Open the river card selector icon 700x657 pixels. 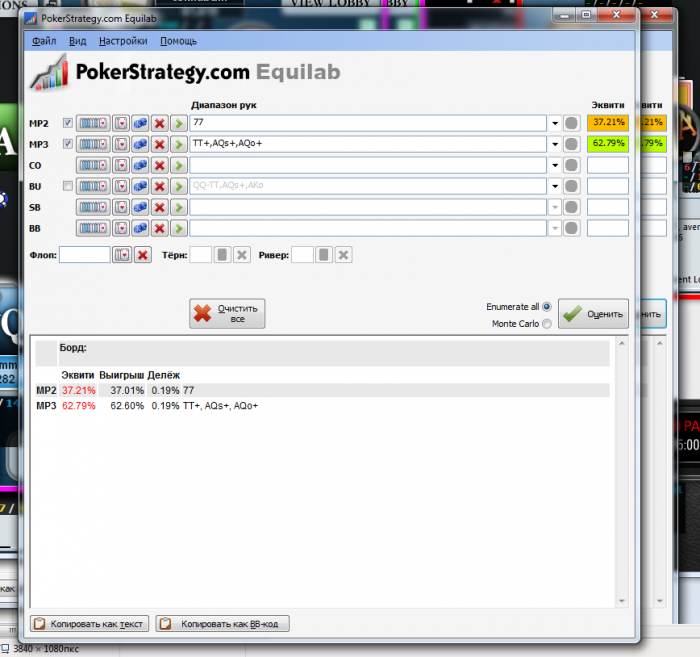(324, 255)
